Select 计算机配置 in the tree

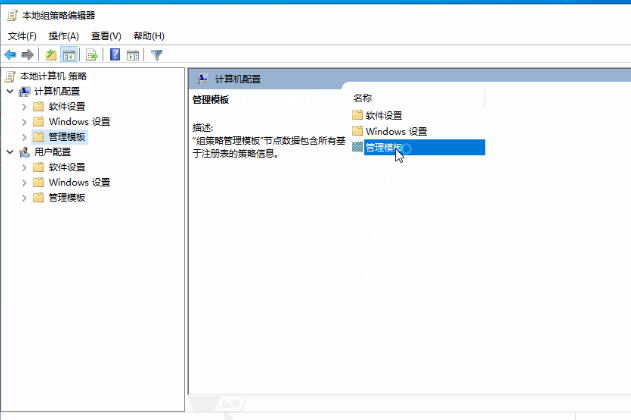(x=57, y=91)
